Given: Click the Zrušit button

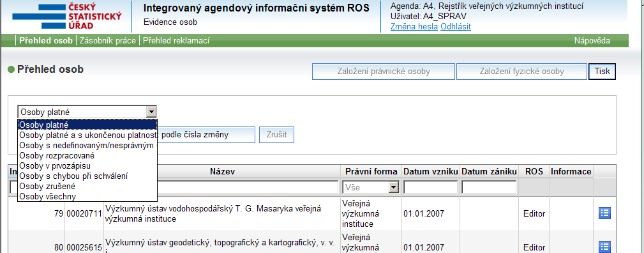Looking at the screenshot, I should point(276,135).
